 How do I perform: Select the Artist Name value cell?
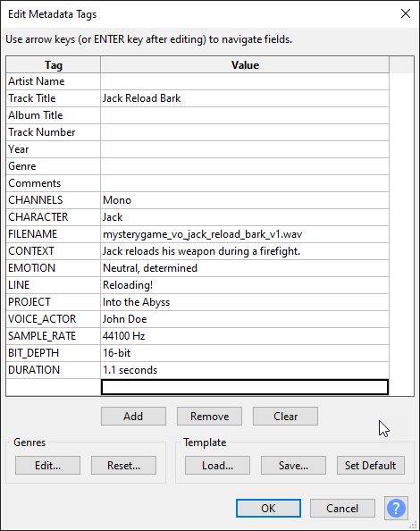pyautogui.click(x=245, y=81)
